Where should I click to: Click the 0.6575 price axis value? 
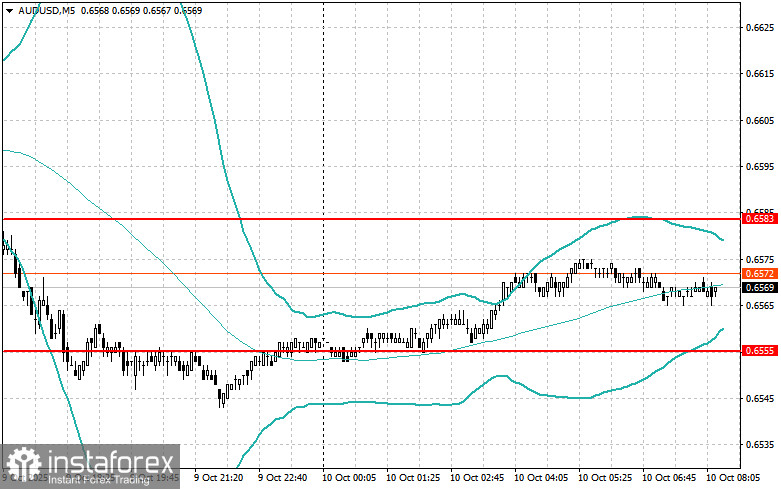(760, 259)
